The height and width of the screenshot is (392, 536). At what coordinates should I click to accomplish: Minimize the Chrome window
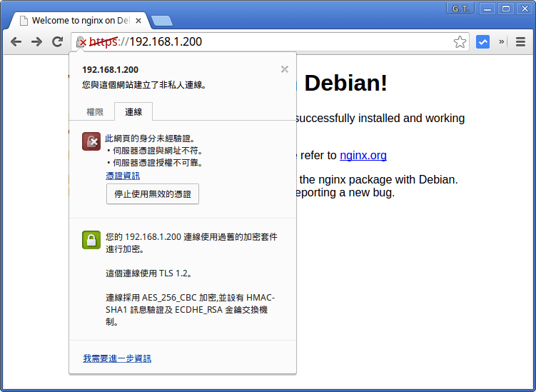tap(487, 9)
